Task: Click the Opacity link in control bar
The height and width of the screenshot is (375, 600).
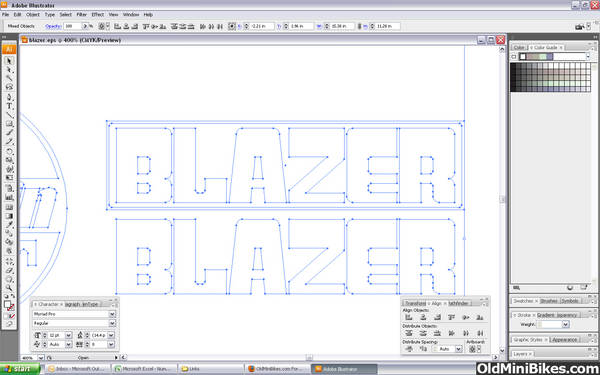Action: (53, 26)
